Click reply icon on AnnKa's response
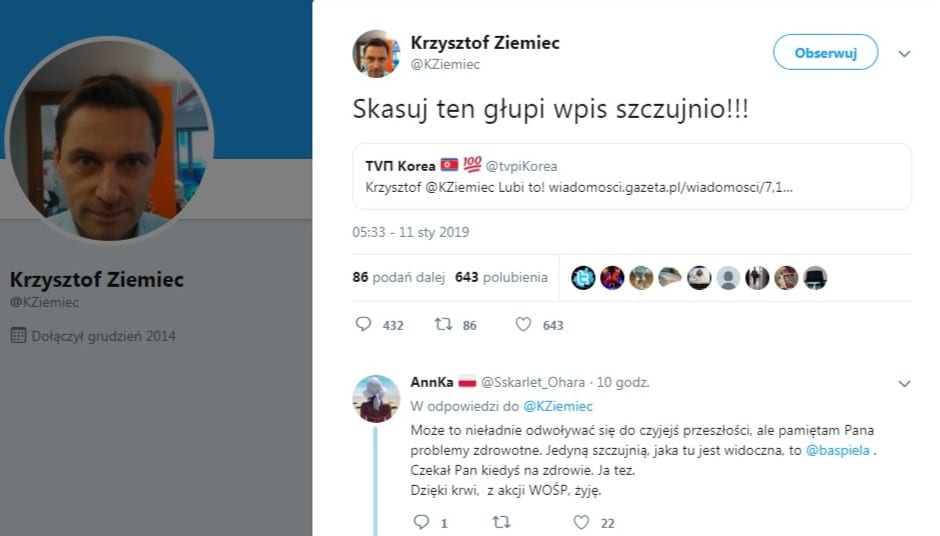This screenshot has width=940, height=536. point(421,522)
